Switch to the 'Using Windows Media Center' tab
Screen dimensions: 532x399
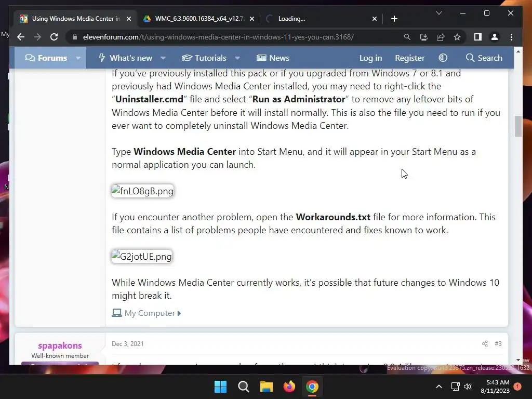coord(75,19)
